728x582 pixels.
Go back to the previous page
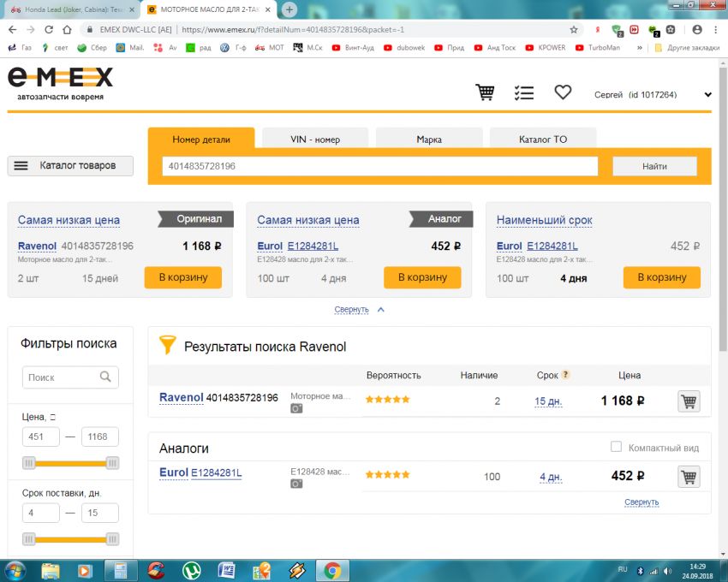13,30
